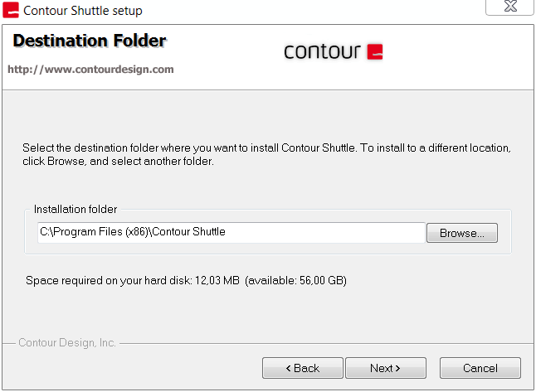536x392 pixels.
Task: Go back with the Back button
Action: [x=303, y=368]
